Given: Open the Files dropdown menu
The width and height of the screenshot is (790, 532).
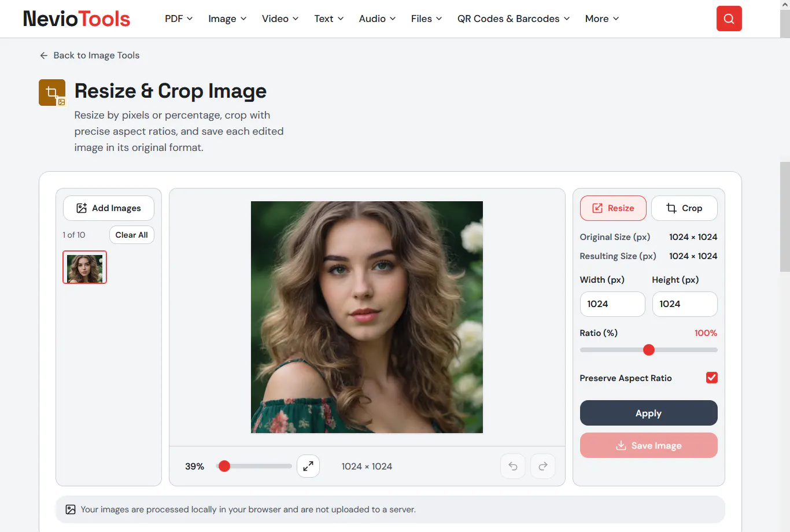Looking at the screenshot, I should point(426,19).
